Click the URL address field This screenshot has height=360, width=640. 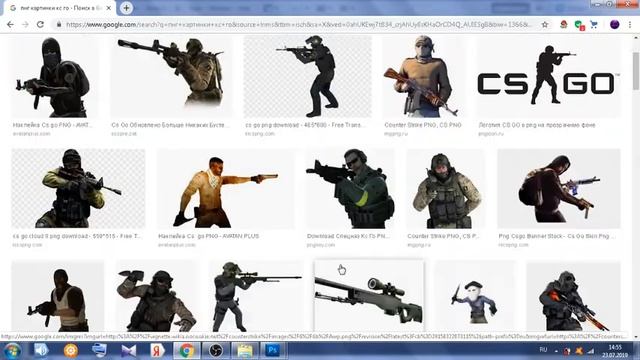[298, 24]
